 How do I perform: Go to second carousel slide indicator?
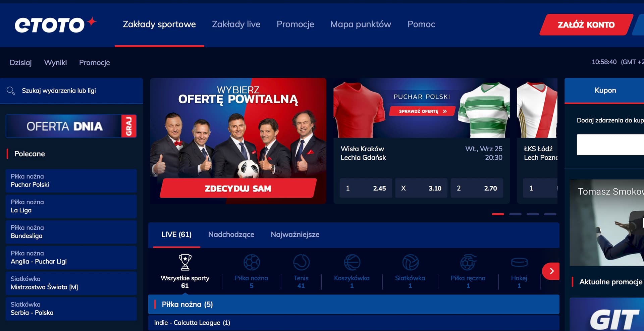point(515,214)
